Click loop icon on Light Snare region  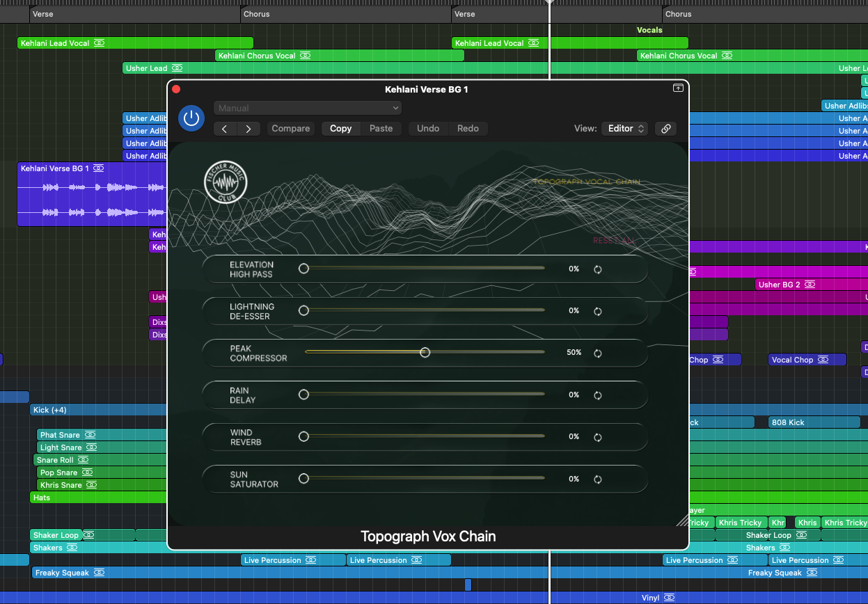click(x=91, y=447)
